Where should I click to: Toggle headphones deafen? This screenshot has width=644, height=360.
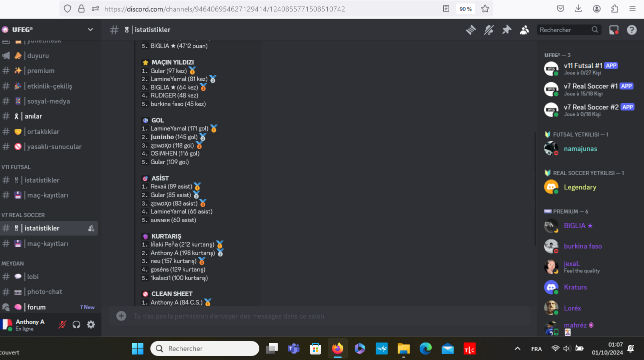(76, 324)
